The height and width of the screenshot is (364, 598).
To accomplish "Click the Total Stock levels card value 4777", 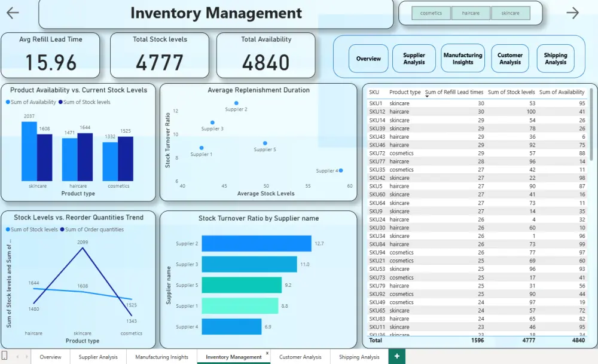I will pos(160,63).
